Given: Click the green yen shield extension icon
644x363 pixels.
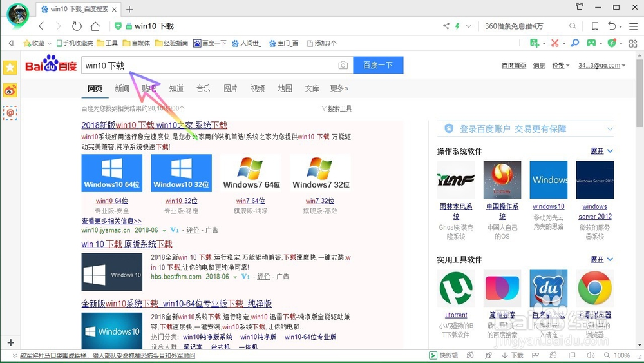Looking at the screenshot, I should [612, 43].
